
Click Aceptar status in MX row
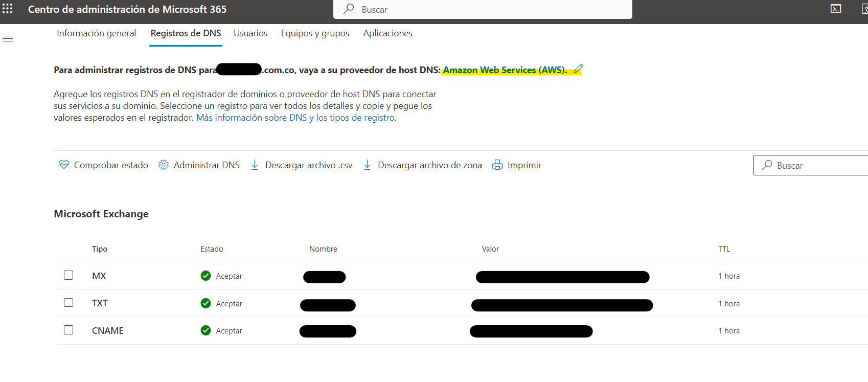[x=229, y=276]
